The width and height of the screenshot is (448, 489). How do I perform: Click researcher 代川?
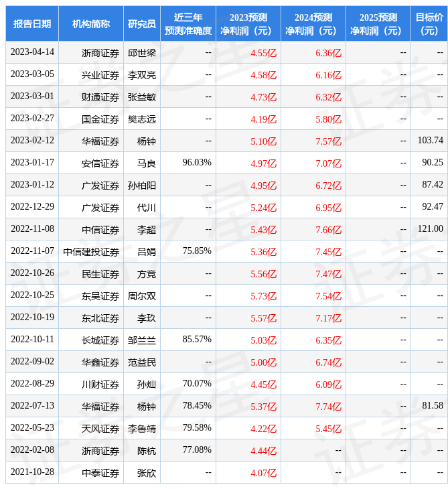(147, 208)
